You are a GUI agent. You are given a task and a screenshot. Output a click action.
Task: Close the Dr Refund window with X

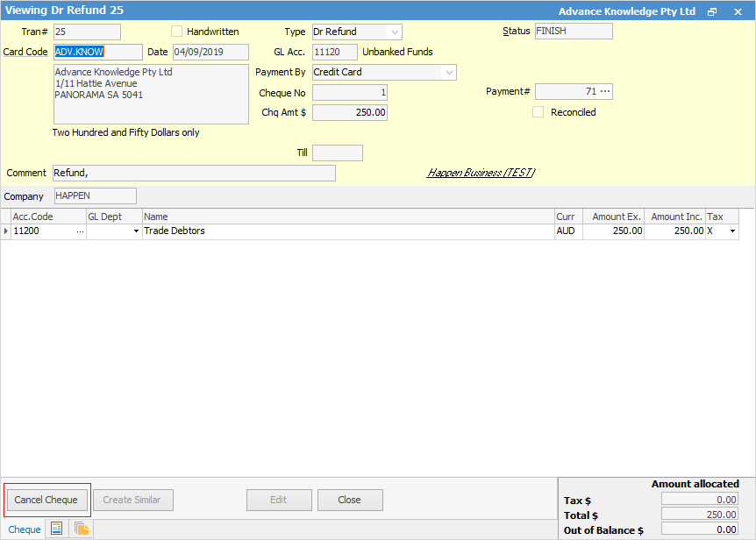(x=738, y=11)
